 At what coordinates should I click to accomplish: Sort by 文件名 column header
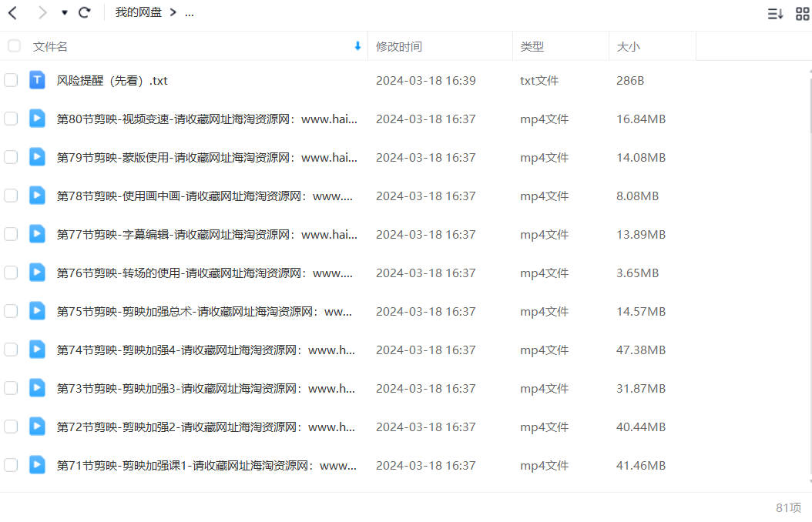50,46
